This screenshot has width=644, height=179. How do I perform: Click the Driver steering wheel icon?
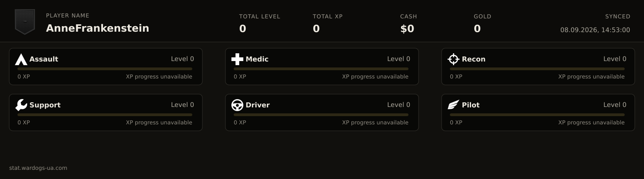tap(237, 105)
